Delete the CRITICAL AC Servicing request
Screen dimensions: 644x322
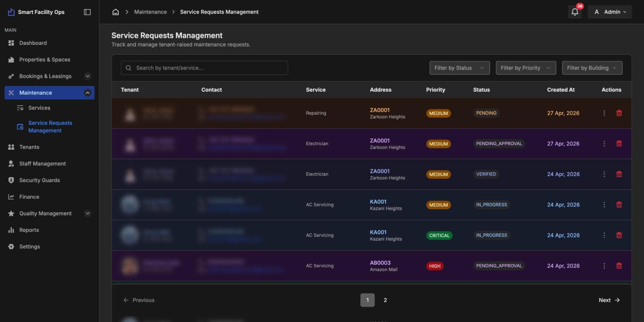click(619, 235)
